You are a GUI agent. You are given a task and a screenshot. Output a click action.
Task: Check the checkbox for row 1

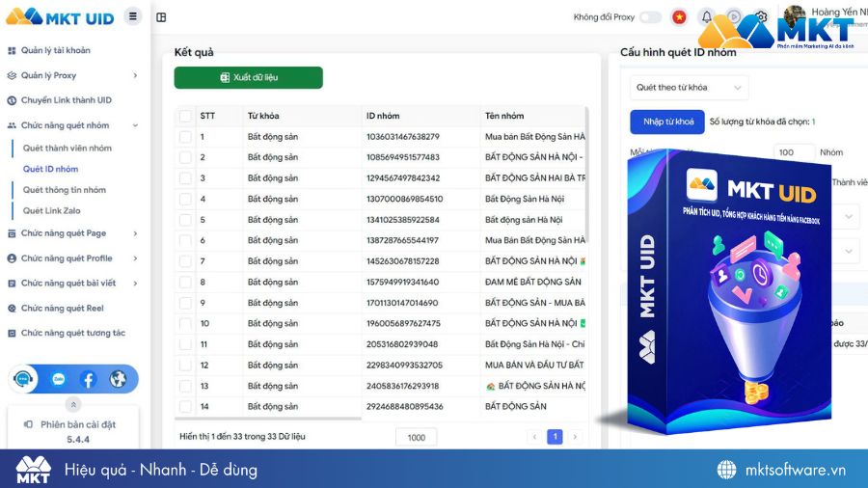click(185, 137)
